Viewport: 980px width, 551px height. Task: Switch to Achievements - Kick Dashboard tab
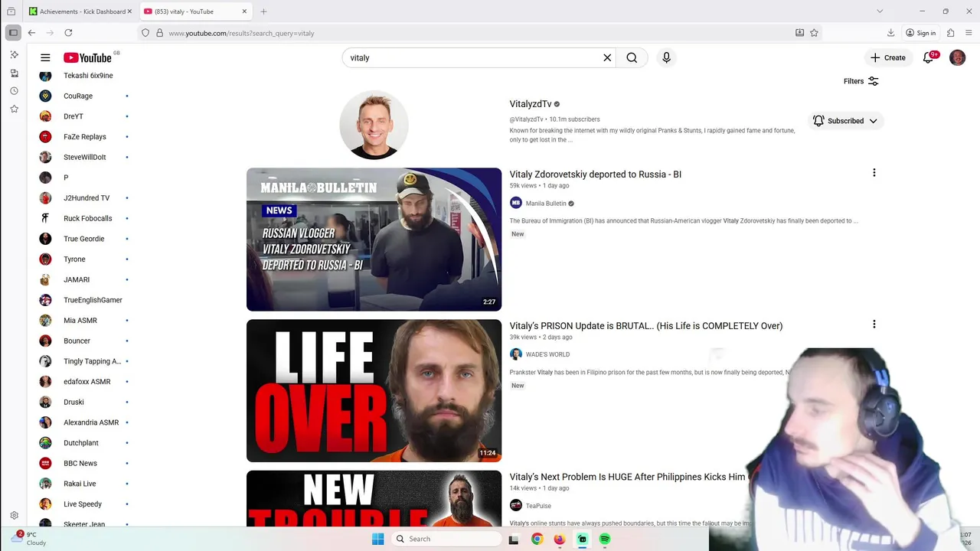(x=79, y=11)
